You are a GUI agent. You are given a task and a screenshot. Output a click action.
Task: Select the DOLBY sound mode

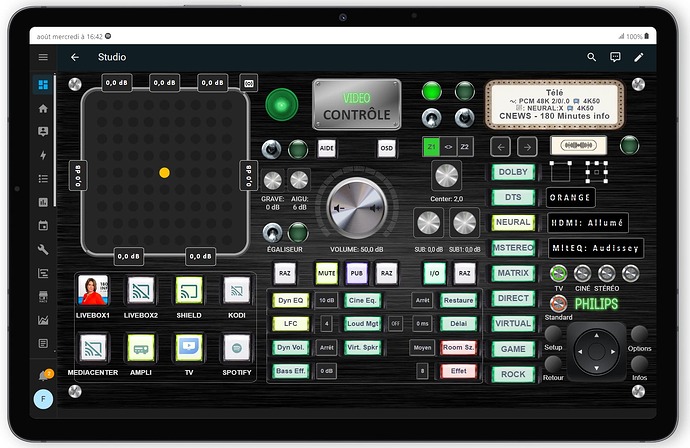(x=513, y=172)
